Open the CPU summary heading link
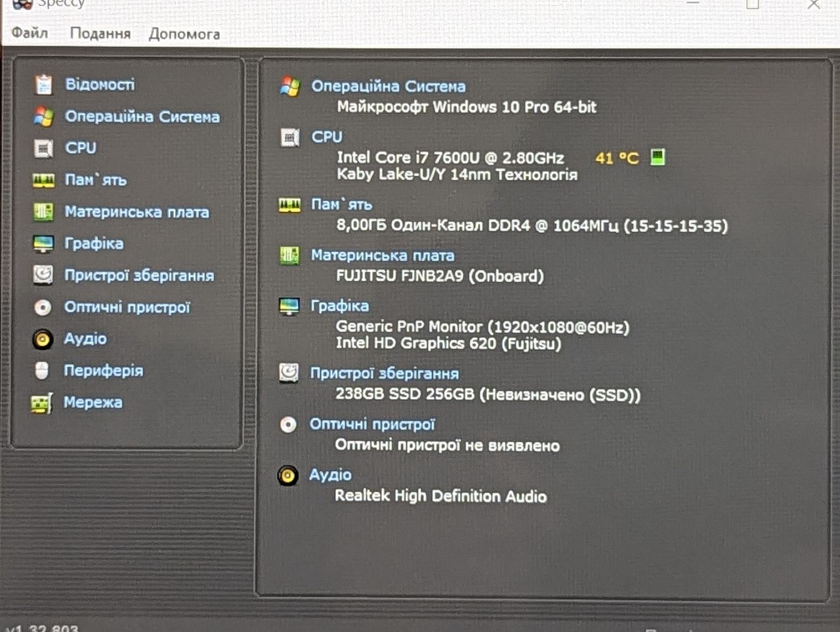The image size is (840, 632). (x=327, y=137)
